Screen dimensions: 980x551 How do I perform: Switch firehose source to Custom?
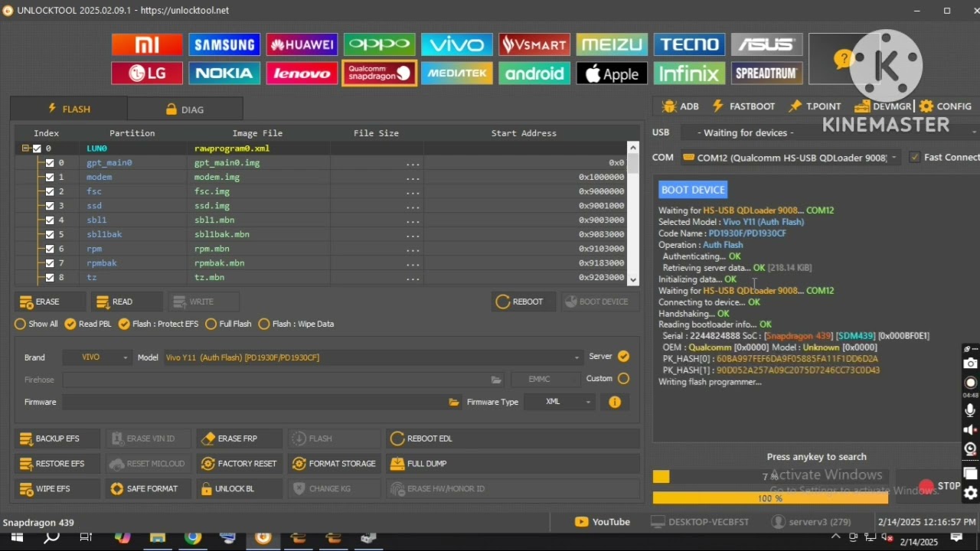tap(623, 379)
